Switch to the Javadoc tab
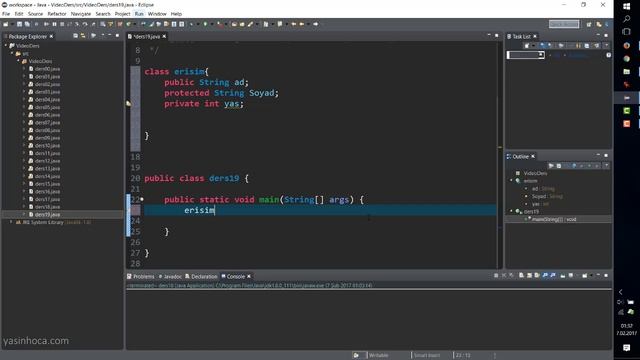The image size is (640, 360). [x=170, y=276]
